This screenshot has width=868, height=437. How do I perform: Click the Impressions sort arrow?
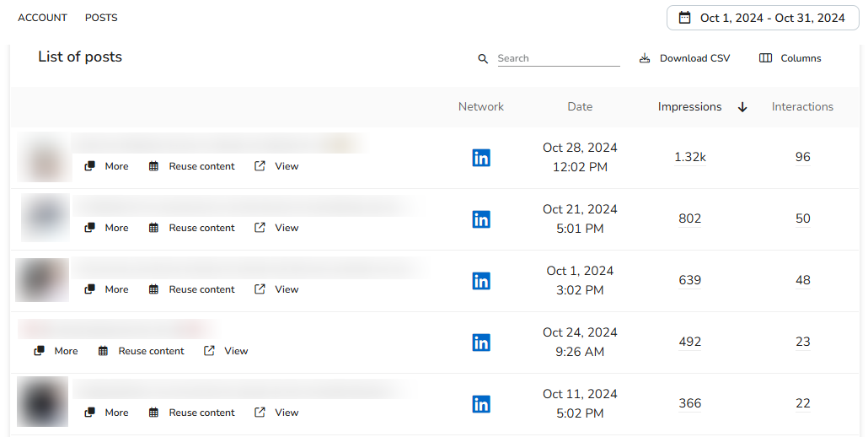[x=743, y=107]
